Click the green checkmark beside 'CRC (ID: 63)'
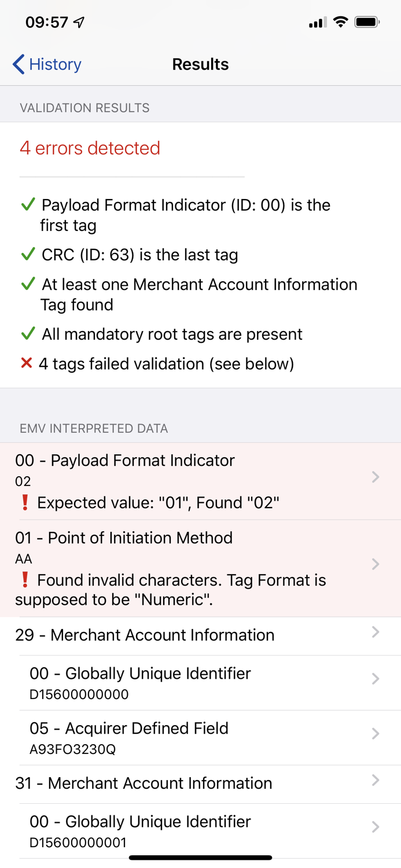This screenshot has width=401, height=868. [27, 254]
